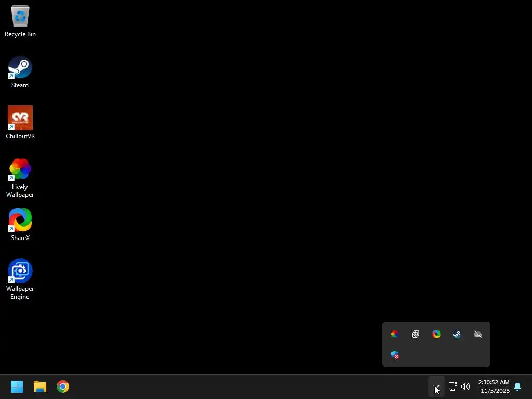Click Wallpaper Engine tray icon in overflow
The image size is (532, 399).
(415, 334)
